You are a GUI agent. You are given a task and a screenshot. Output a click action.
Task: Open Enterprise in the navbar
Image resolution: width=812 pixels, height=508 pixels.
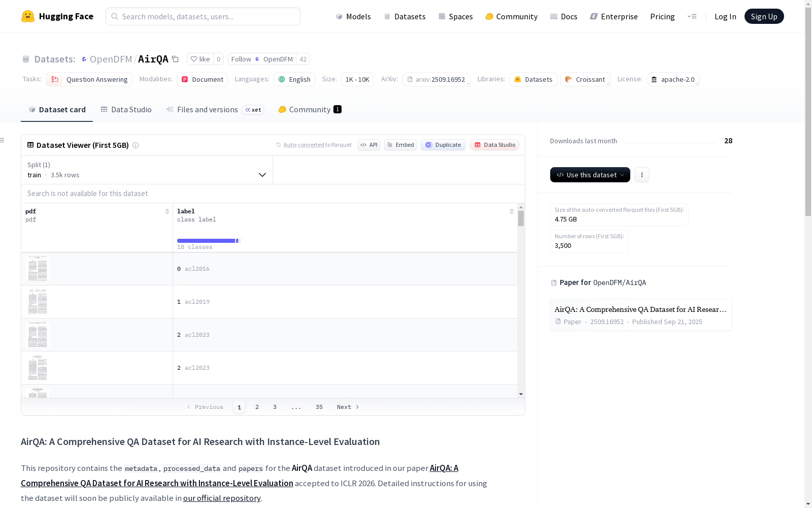point(614,16)
